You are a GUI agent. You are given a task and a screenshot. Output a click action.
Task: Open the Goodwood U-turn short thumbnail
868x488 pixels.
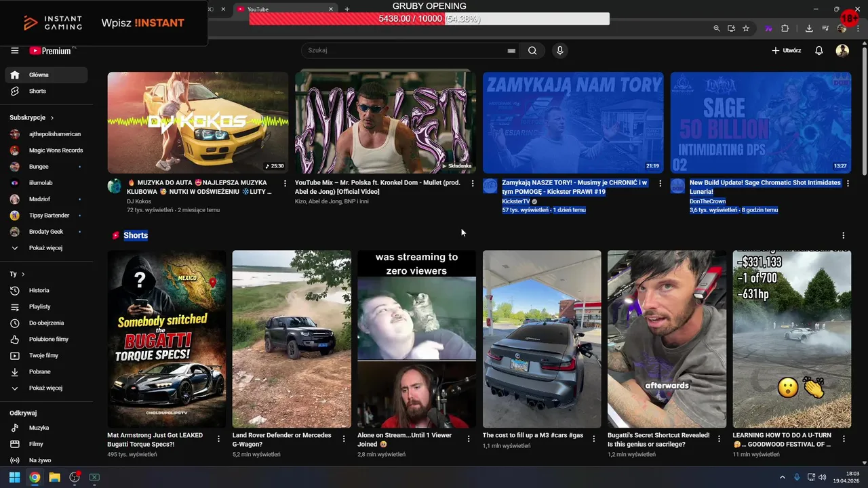pos(792,340)
